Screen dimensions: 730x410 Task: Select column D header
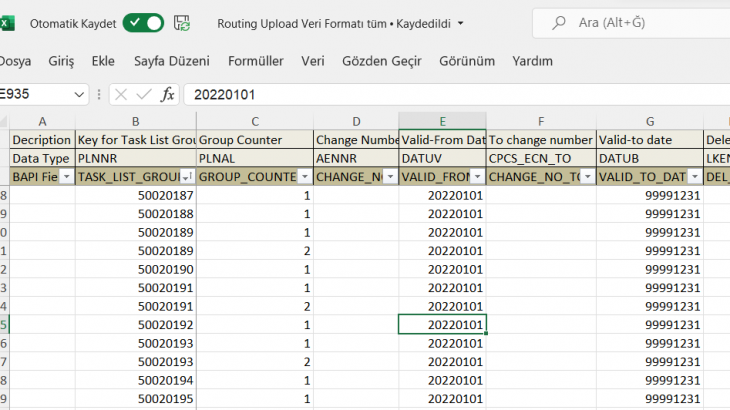pos(356,121)
